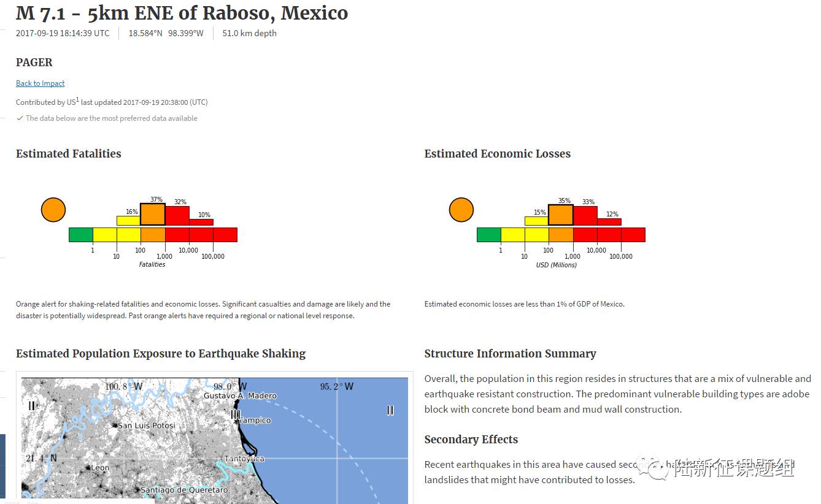
Task: Click Santiago de Queretaro label on map
Action: pyautogui.click(x=184, y=490)
